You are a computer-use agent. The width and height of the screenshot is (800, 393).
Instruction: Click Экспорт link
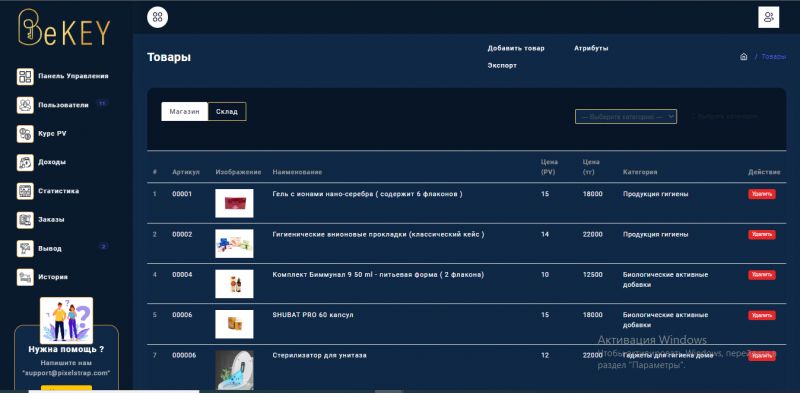(x=502, y=66)
